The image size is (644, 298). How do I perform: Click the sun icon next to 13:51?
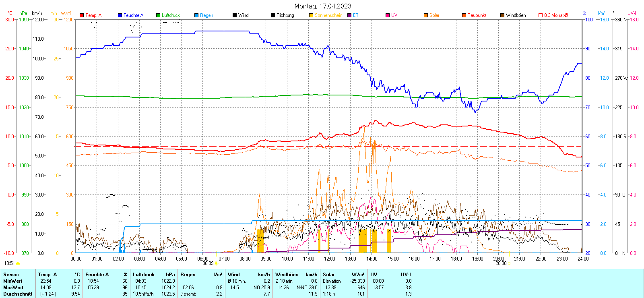point(18,263)
